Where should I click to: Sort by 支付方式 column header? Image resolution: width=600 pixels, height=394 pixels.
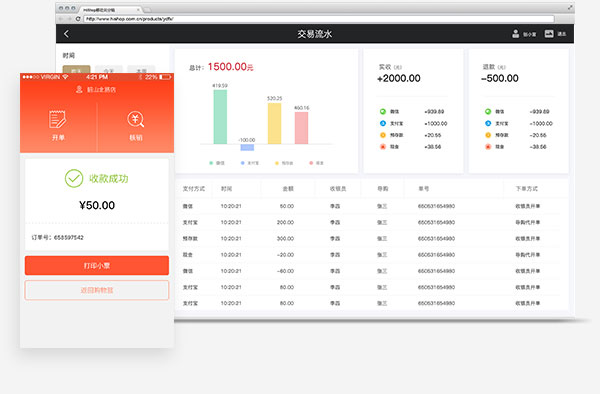click(x=194, y=189)
